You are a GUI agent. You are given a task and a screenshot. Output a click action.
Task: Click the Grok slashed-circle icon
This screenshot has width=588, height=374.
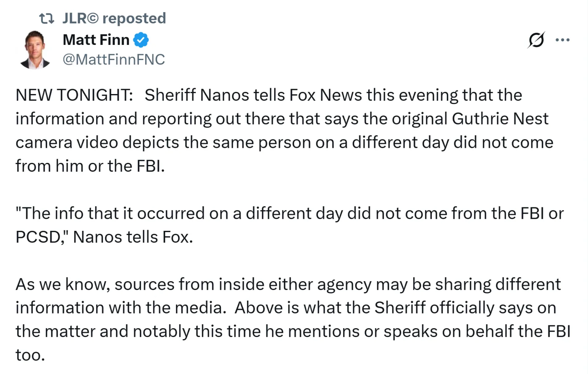(536, 40)
